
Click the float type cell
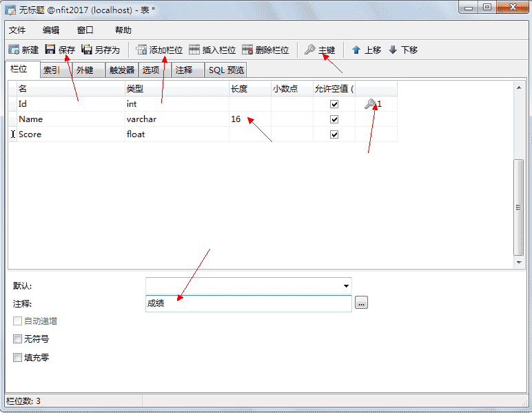177,134
